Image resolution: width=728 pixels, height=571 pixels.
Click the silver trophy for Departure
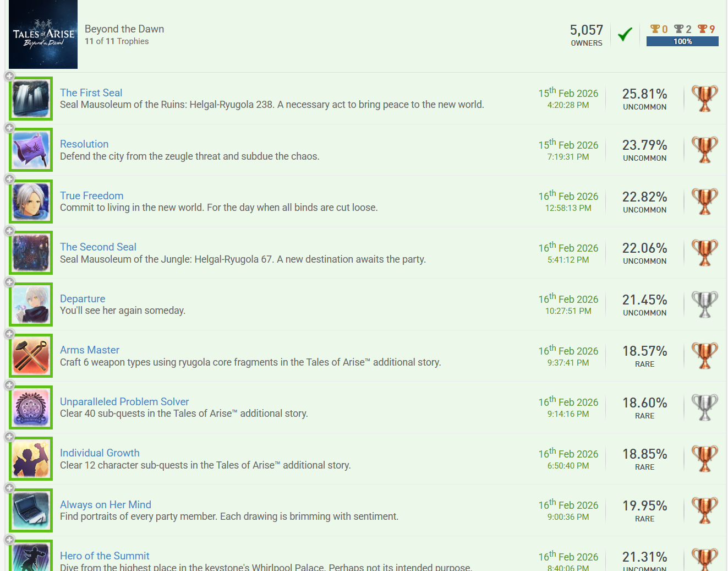pyautogui.click(x=704, y=304)
